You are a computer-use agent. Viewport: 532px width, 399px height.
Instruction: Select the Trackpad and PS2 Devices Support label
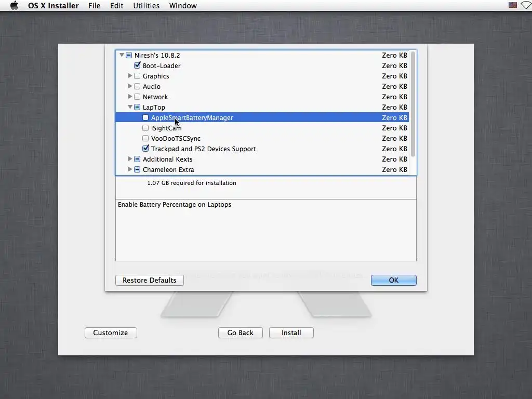pos(203,149)
